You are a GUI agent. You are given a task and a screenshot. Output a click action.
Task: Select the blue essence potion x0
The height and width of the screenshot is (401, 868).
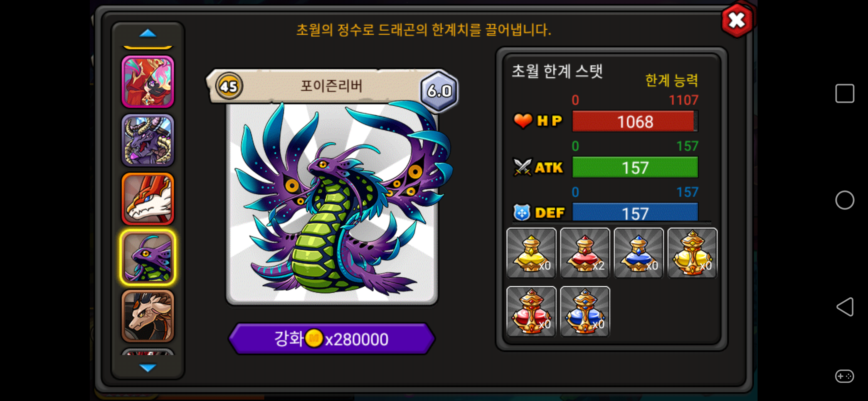click(x=638, y=253)
